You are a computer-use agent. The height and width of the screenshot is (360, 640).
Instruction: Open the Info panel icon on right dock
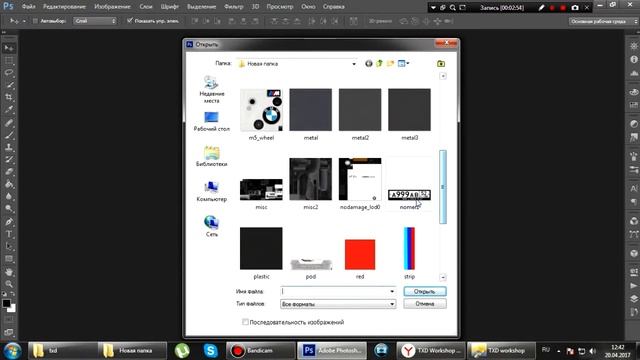tap(633, 60)
